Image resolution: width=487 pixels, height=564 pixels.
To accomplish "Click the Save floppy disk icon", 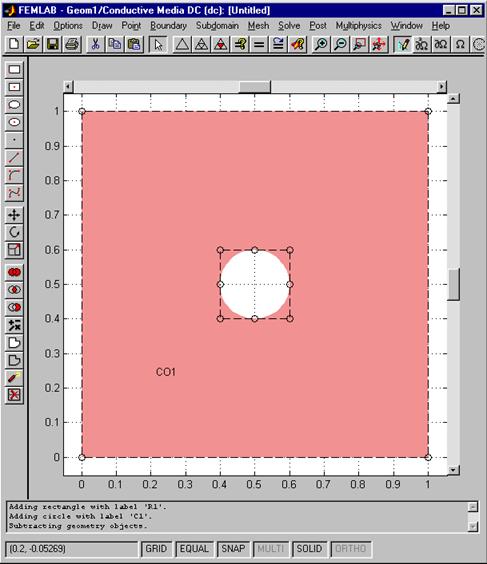I will click(53, 44).
